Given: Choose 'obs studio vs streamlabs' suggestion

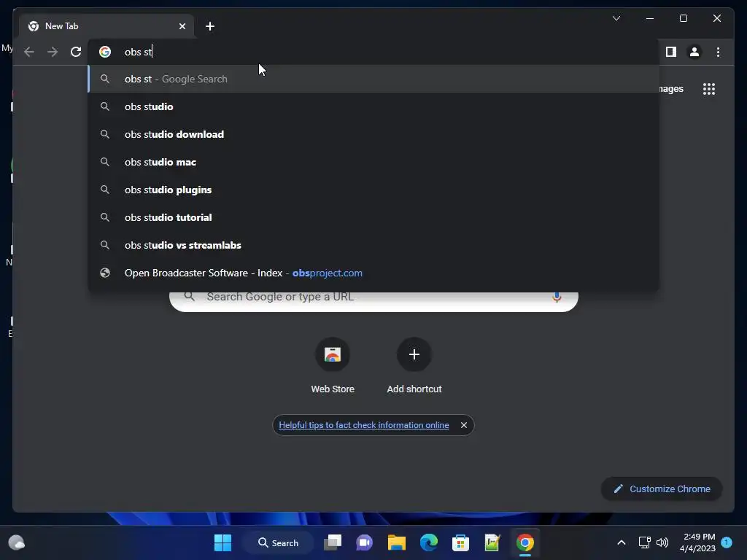Looking at the screenshot, I should point(373,245).
